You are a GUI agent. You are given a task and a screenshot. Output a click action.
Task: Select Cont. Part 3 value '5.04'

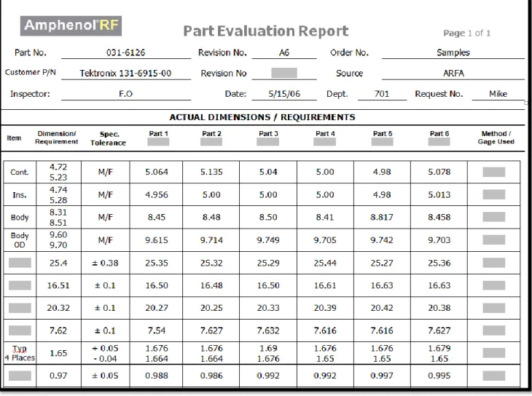[x=268, y=172]
